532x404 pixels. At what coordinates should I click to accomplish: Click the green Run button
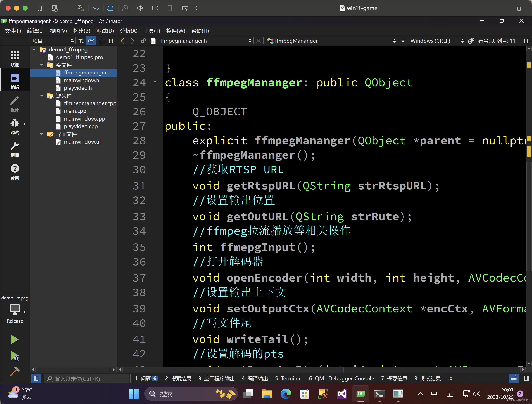coord(15,339)
